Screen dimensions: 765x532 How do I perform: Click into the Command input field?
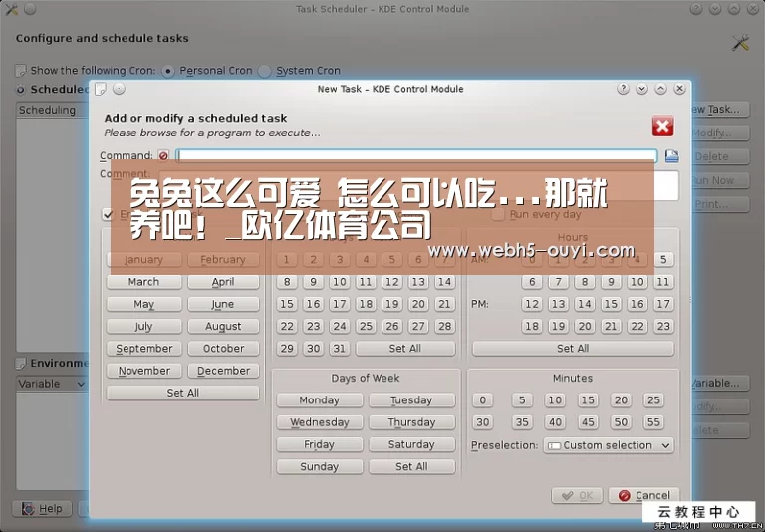416,156
